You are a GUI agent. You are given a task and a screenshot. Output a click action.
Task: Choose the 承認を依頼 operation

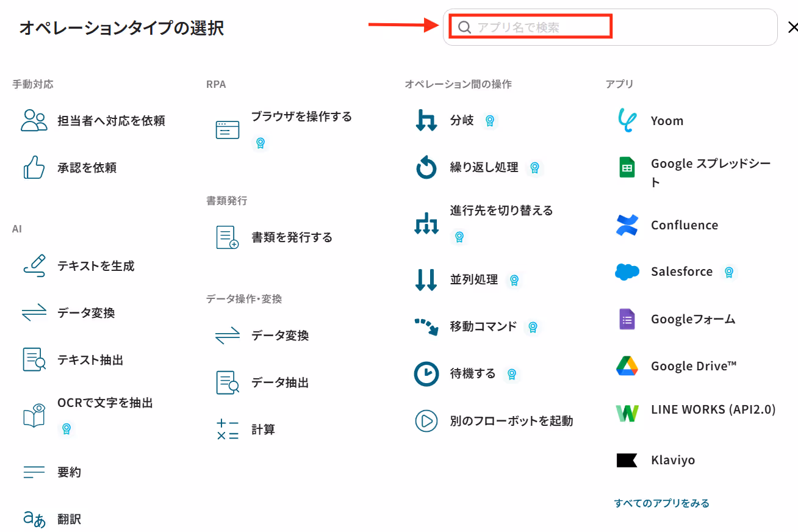87,168
